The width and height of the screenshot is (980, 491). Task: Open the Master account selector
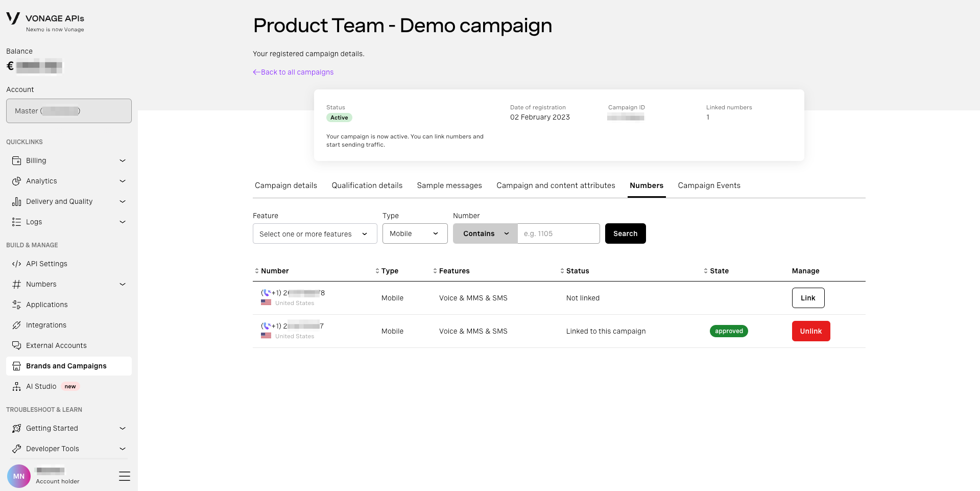pos(69,111)
